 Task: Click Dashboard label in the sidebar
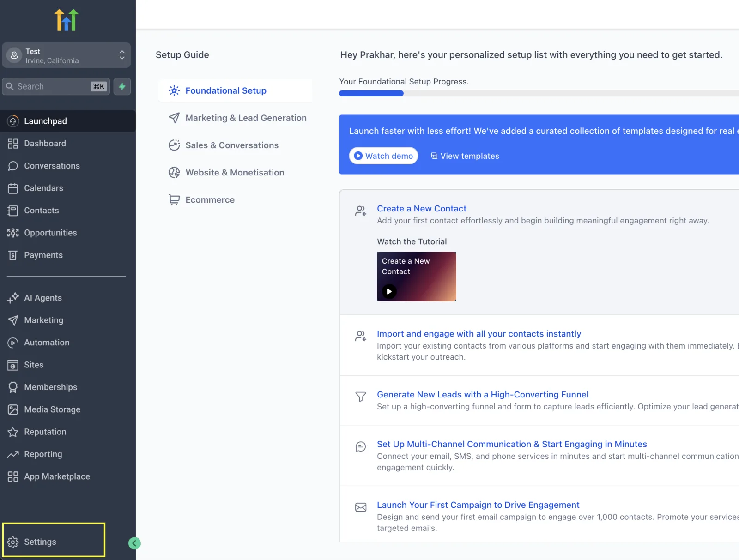45,144
